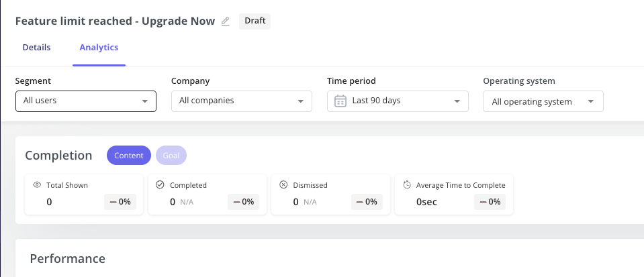Click the N/A text in Completed card
Viewport: 644px width, 277px height.
coord(187,202)
